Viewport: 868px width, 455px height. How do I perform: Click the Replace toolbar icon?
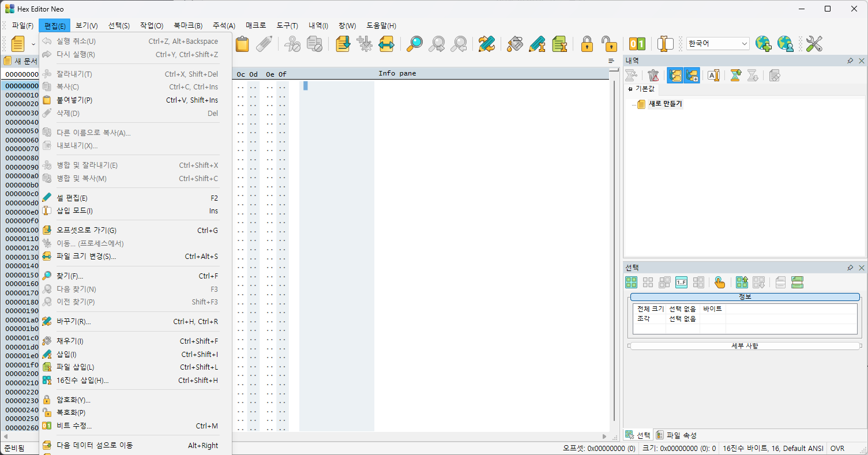pyautogui.click(x=486, y=44)
